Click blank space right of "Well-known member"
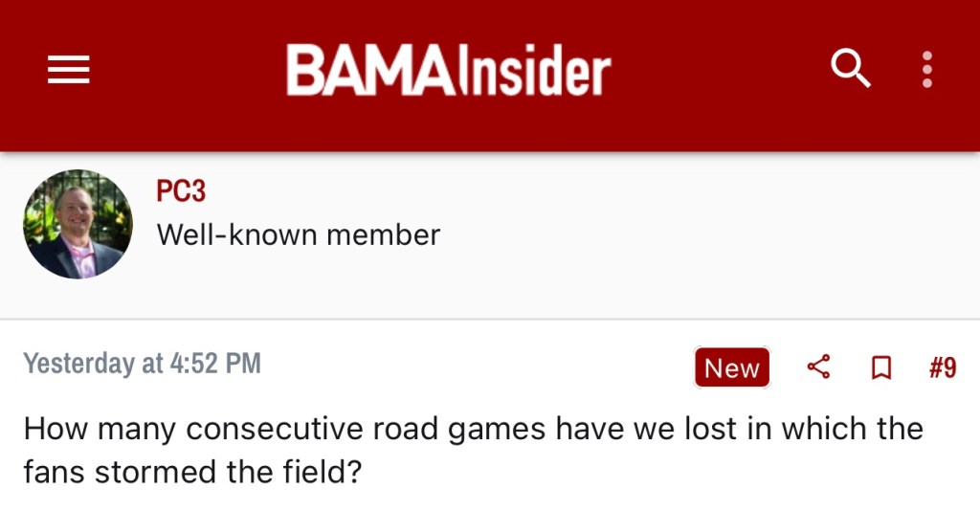Viewport: 980px width, 511px height. (708, 234)
